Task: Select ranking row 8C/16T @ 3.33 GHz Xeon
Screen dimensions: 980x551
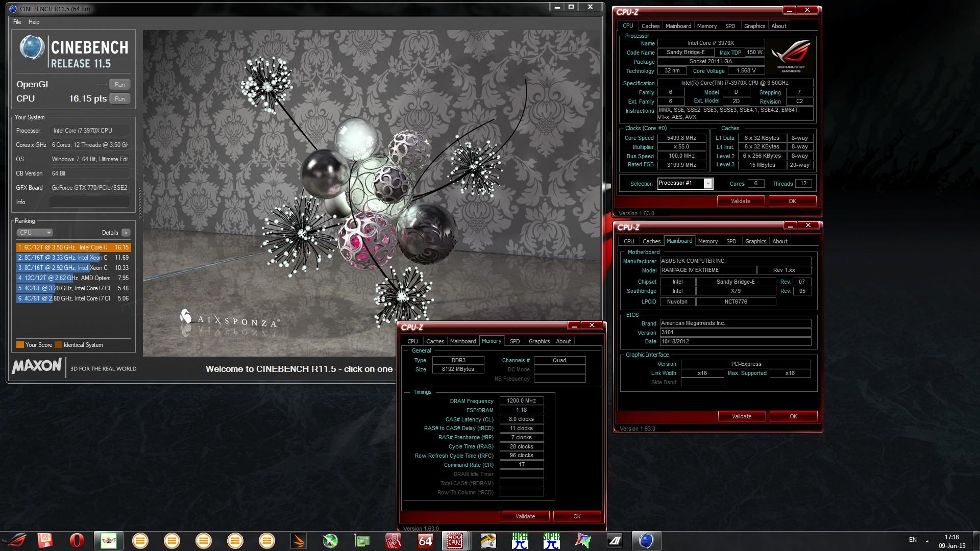Action: [73, 258]
